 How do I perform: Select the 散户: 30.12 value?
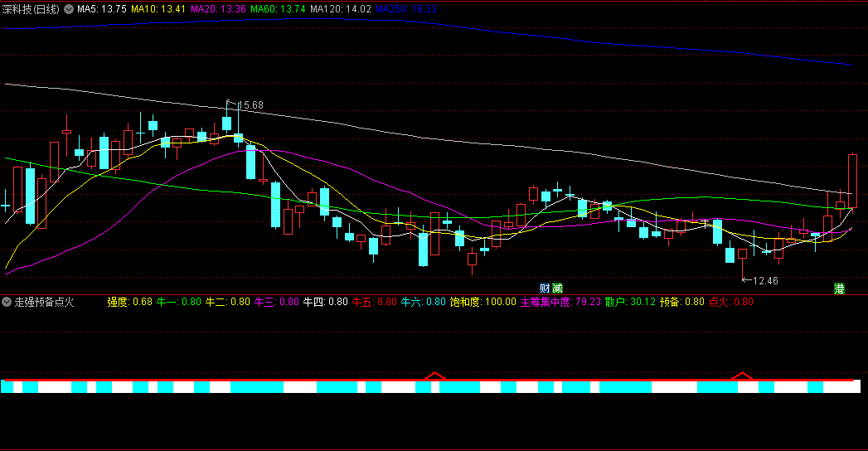[630, 302]
